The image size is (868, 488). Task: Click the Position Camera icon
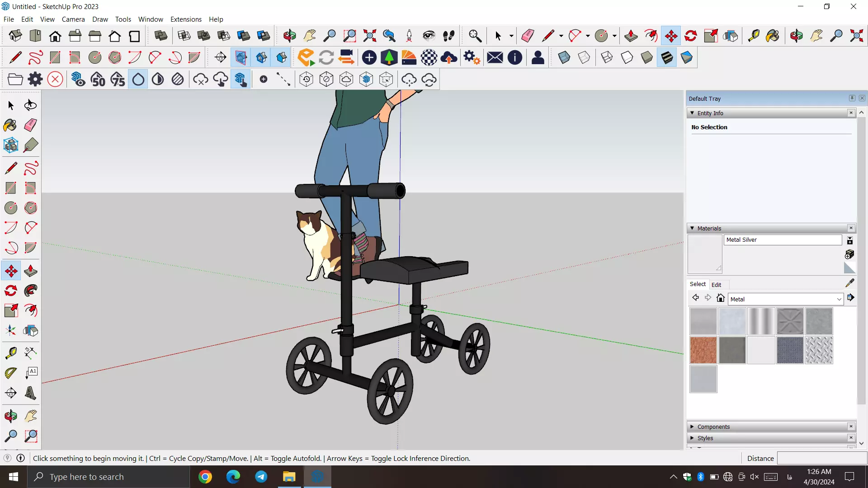pyautogui.click(x=409, y=36)
